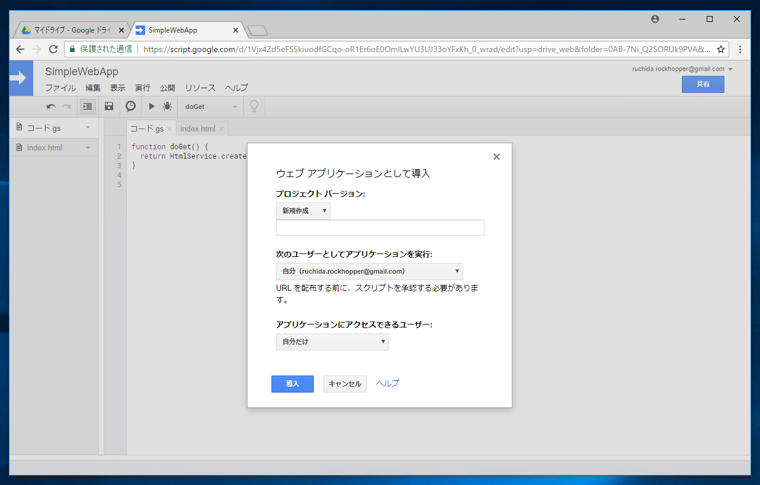Expand options arrow for index.html file
Viewport: 760px width, 485px height.
pos(88,147)
